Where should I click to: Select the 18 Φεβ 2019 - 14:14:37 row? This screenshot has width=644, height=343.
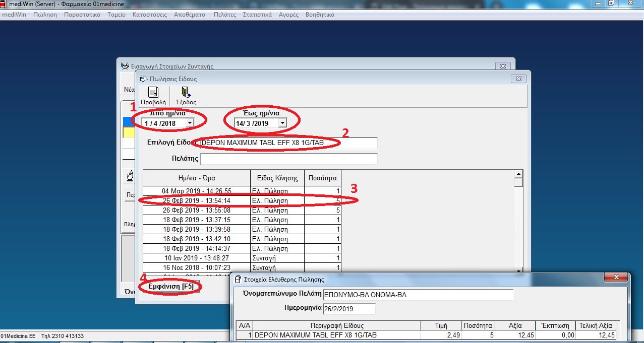(x=242, y=248)
